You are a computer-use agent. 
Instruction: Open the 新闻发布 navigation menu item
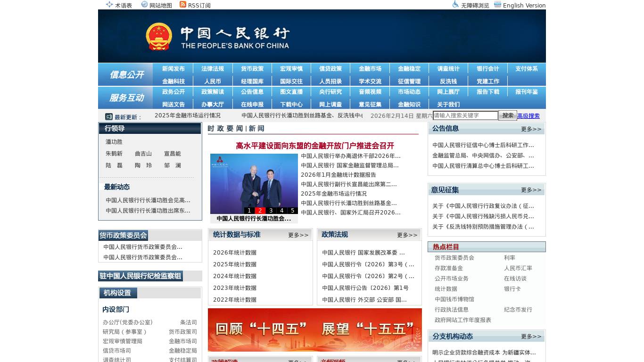coord(173,68)
